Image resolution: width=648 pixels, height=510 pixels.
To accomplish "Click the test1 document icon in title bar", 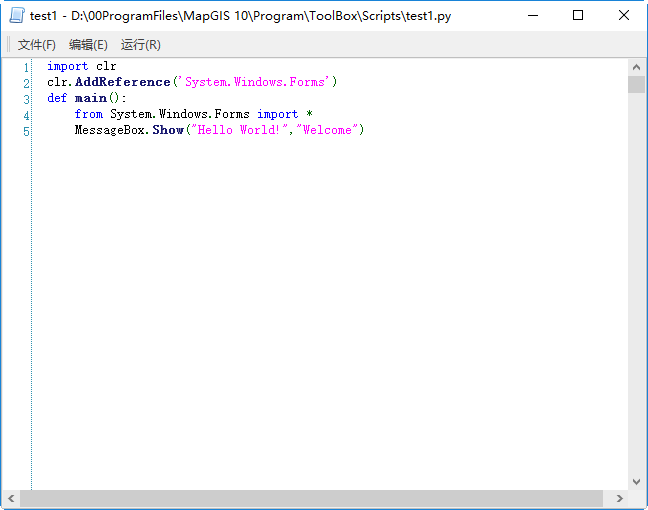I will pyautogui.click(x=17, y=15).
